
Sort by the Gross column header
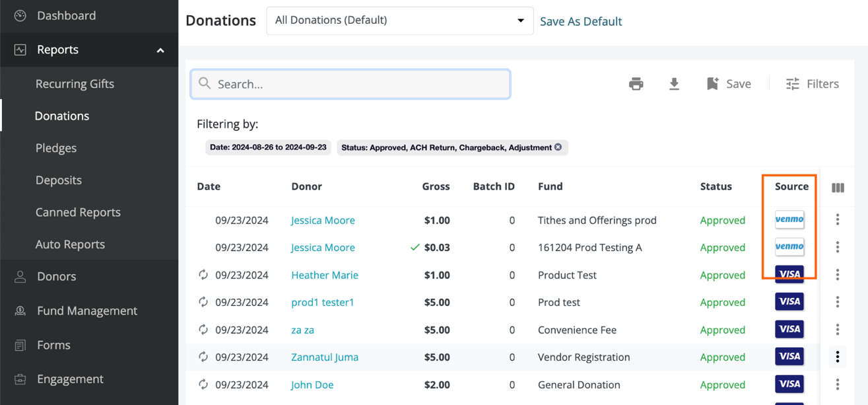click(x=436, y=186)
